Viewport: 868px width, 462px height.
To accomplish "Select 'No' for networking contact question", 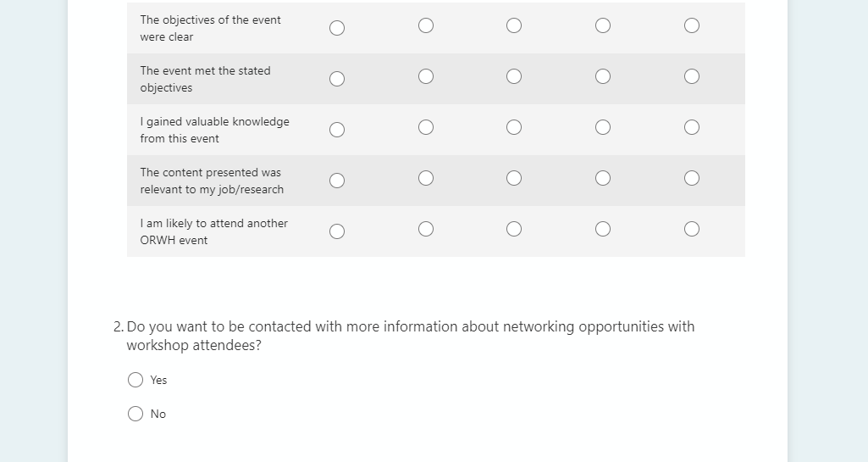I will pos(135,414).
